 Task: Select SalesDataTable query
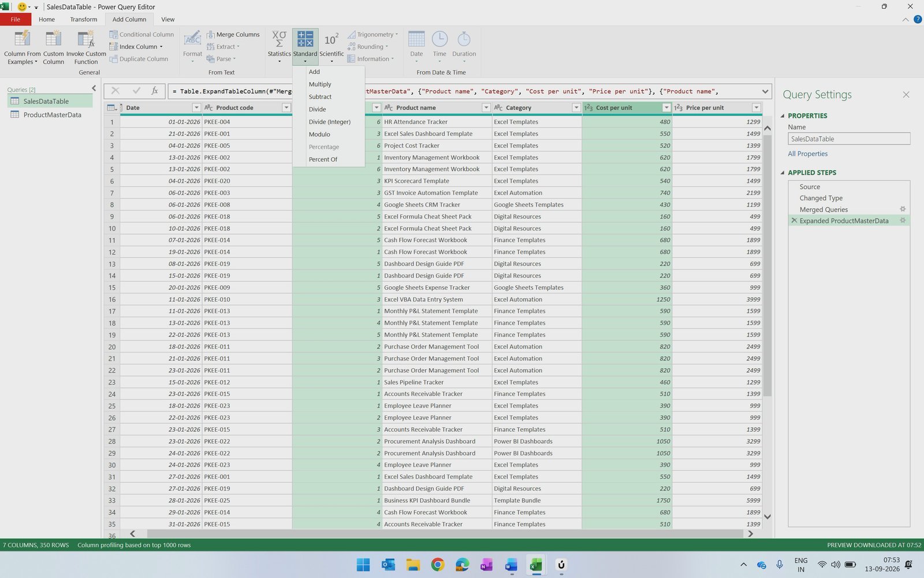pyautogui.click(x=50, y=101)
